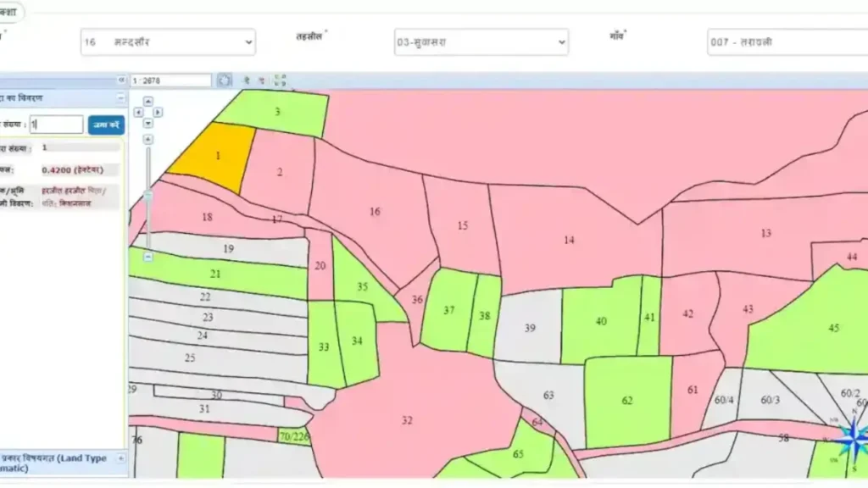Open the tehsil dropdown showing 03
Image resolution: width=868 pixels, height=488 pixels.
click(x=481, y=42)
